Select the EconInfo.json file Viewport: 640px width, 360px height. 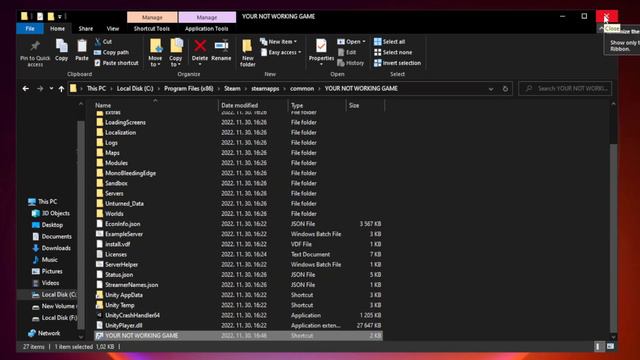click(122, 224)
